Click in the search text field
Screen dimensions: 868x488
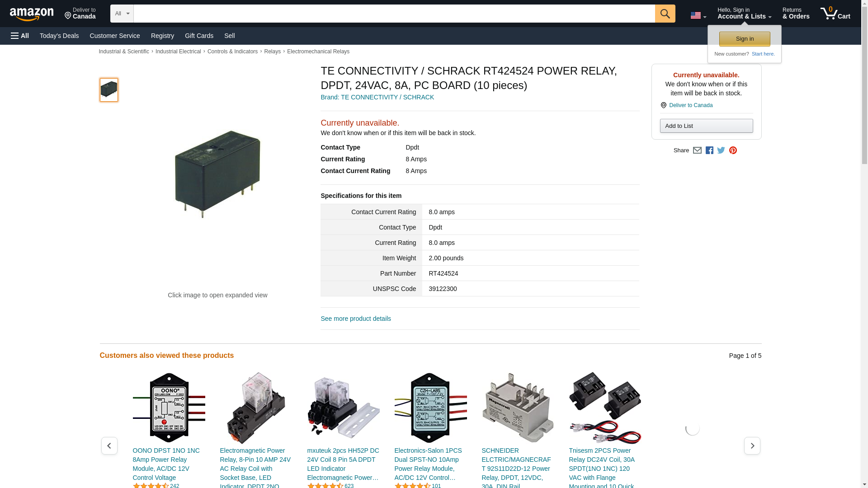point(394,14)
